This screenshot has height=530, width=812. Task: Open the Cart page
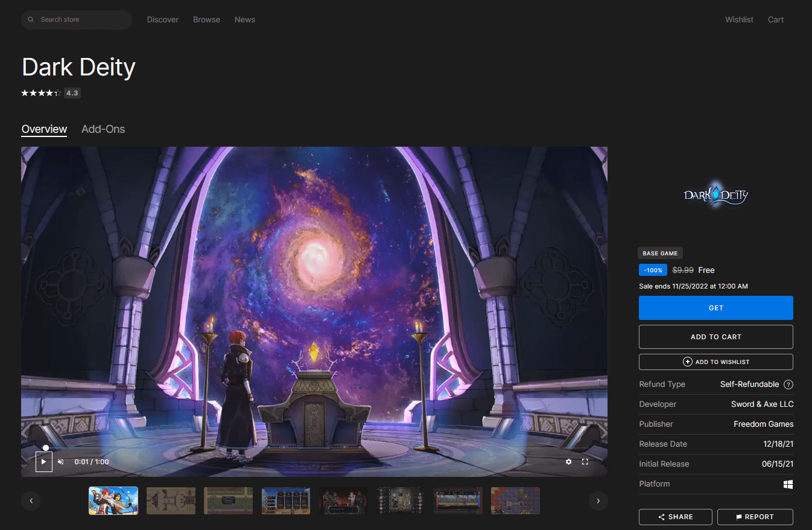point(776,20)
